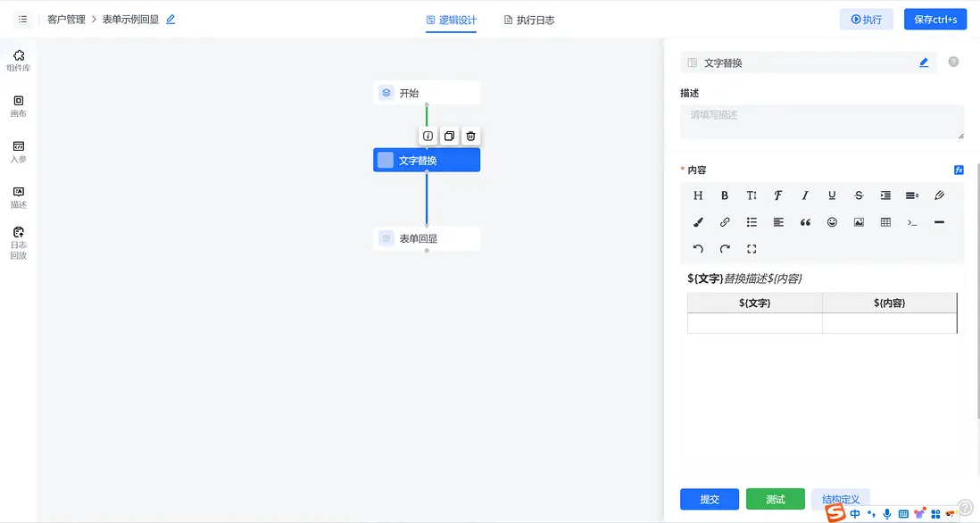
Task: Click the 描述 description input field
Action: [x=821, y=121]
